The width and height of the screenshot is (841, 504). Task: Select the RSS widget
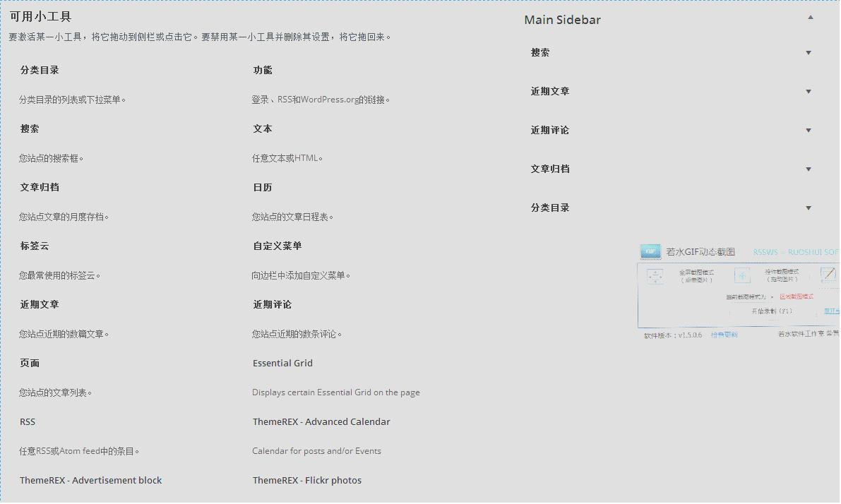pos(28,421)
